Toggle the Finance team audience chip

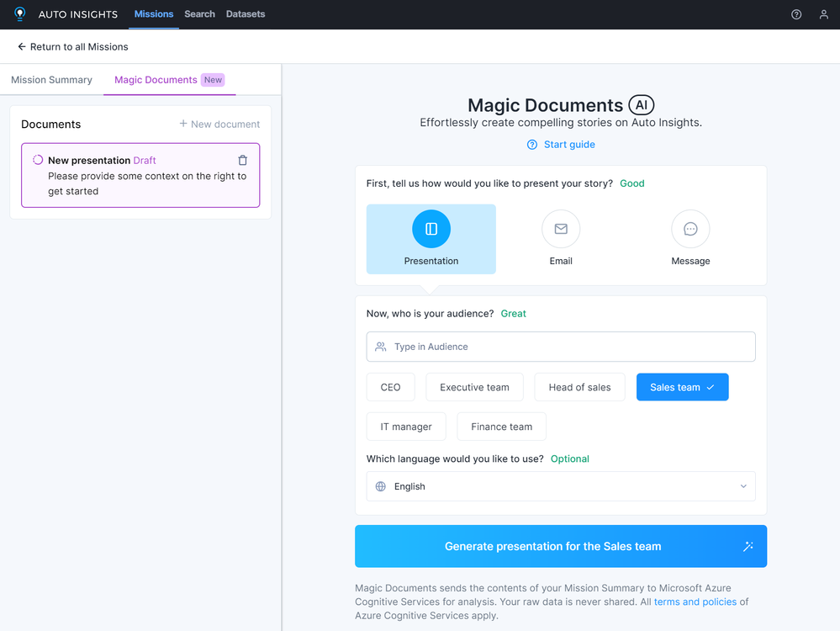click(501, 427)
